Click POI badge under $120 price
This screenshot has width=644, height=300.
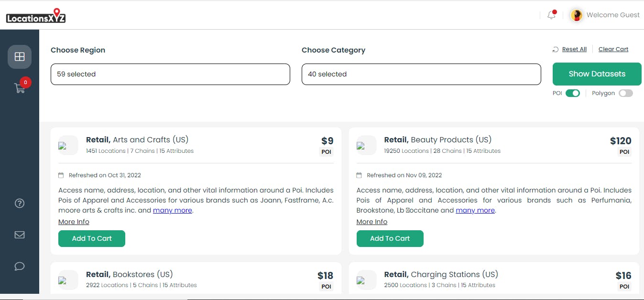click(x=624, y=152)
